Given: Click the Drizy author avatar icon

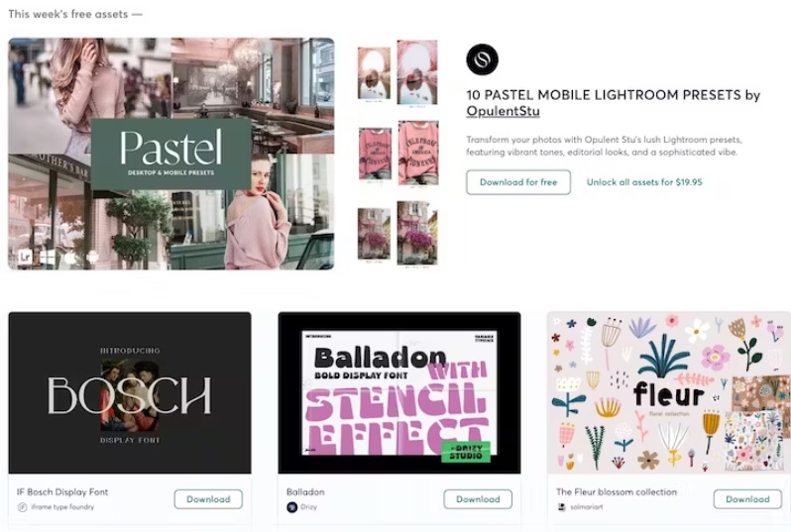Looking at the screenshot, I should (x=291, y=507).
